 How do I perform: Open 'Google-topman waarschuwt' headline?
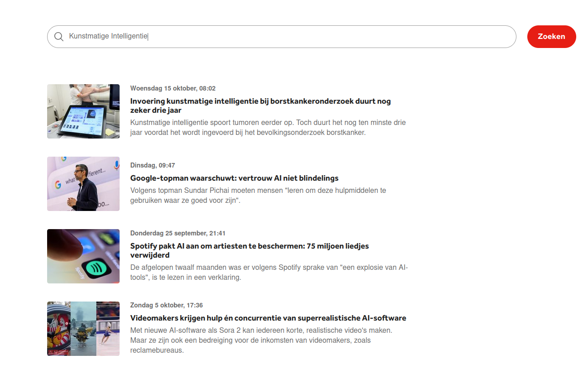coord(234,178)
